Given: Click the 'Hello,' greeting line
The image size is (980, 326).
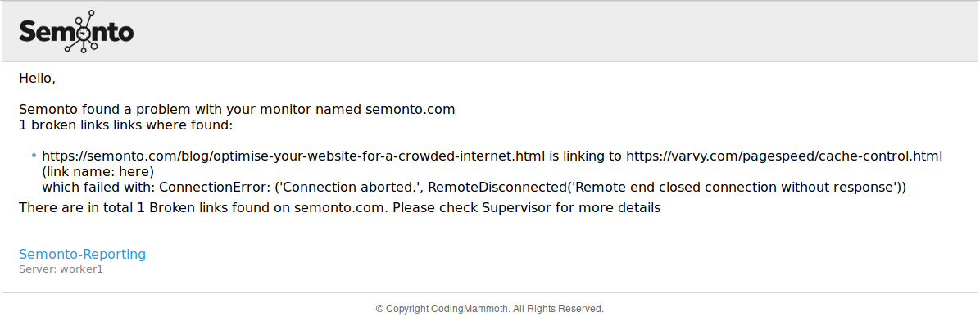Looking at the screenshot, I should click(38, 79).
